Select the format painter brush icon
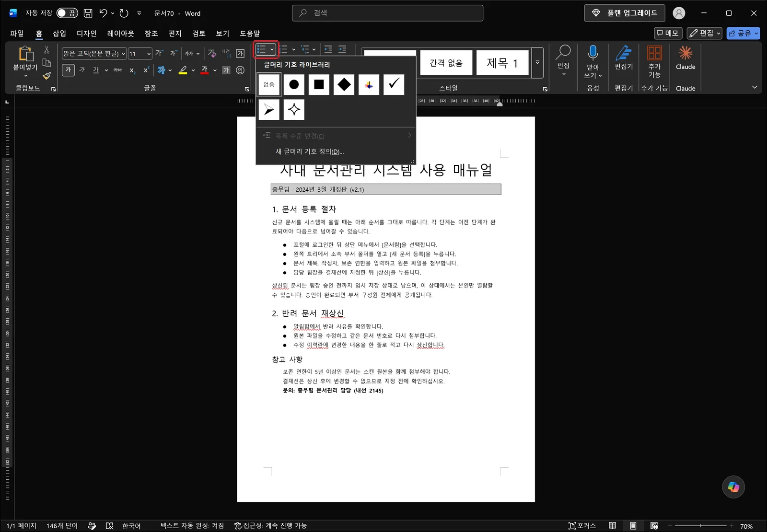Screen dimensions: 767x532 click(x=46, y=76)
